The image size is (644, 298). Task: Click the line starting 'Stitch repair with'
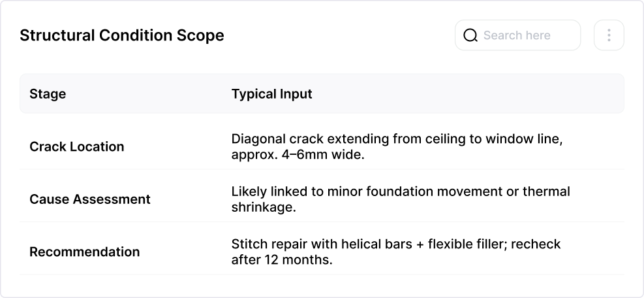(x=395, y=244)
